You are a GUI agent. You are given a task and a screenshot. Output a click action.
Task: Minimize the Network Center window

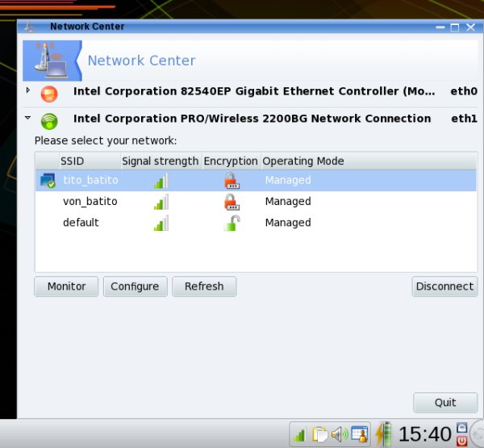(x=440, y=27)
